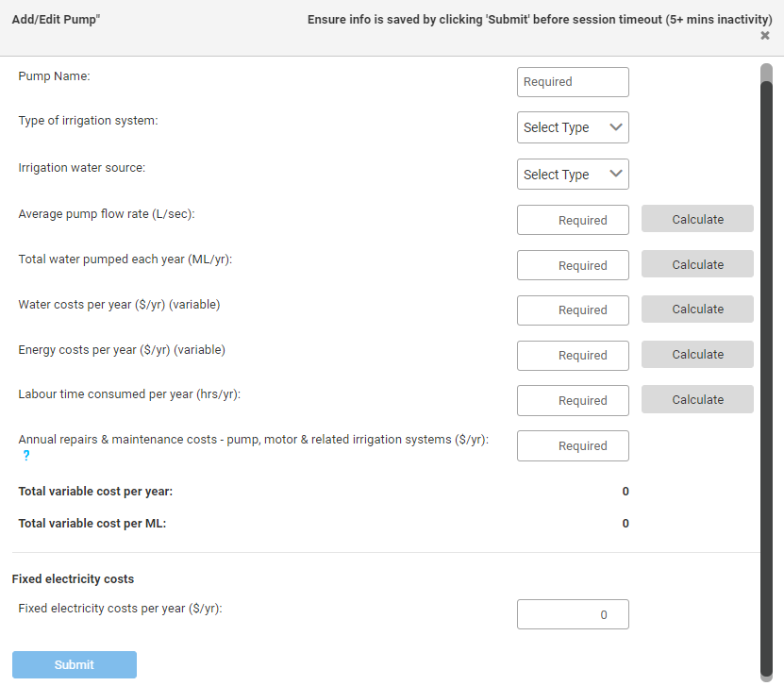Calculate water costs per year

(697, 310)
